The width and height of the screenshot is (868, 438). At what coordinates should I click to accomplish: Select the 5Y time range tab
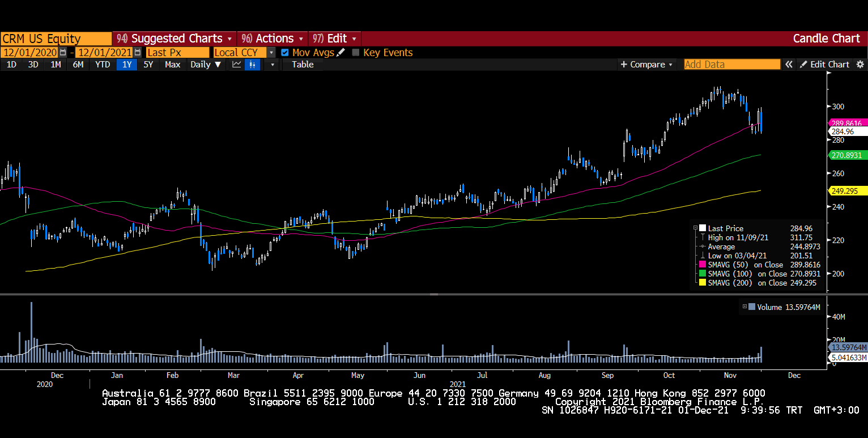[148, 65]
